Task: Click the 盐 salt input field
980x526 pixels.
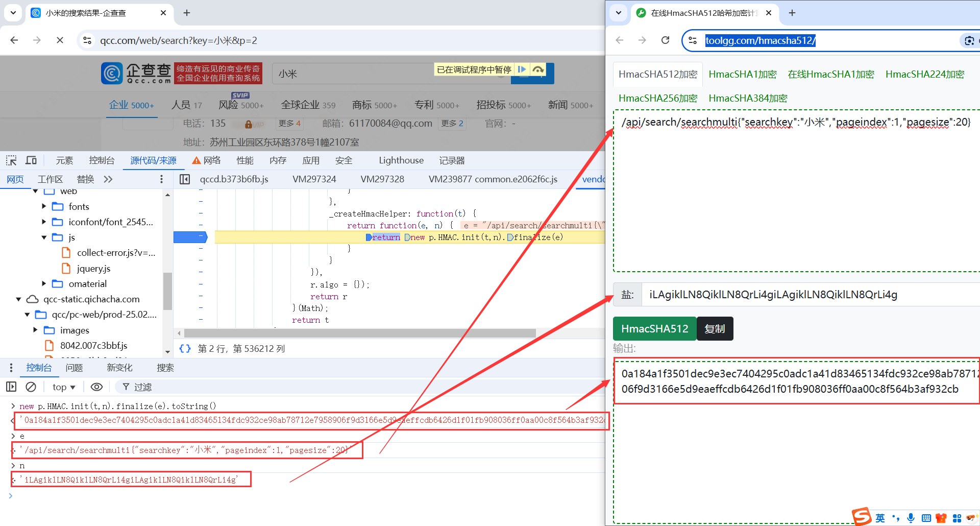Action: click(x=811, y=295)
